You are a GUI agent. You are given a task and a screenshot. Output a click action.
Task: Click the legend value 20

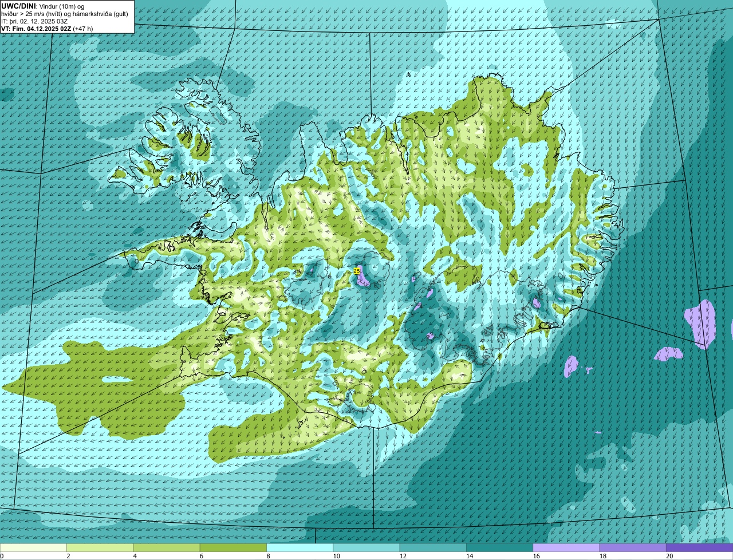coord(669,556)
